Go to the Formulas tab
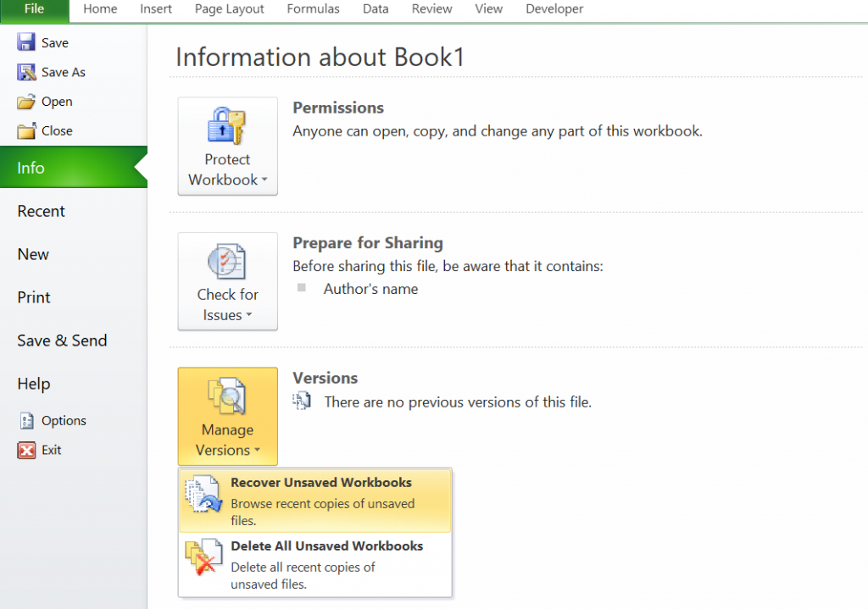This screenshot has height=609, width=868. coord(313,9)
